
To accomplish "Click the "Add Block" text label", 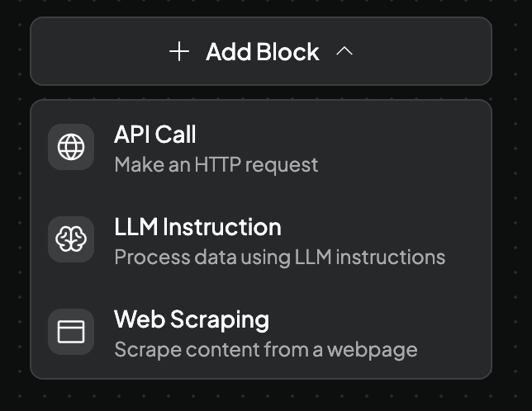I will click(x=262, y=52).
